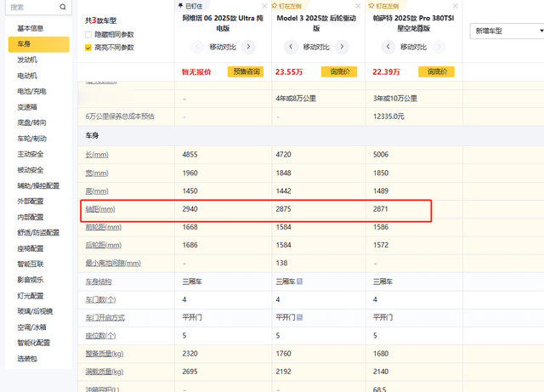
Task: Move 阿维塔 06 column left
Action: tap(197, 47)
